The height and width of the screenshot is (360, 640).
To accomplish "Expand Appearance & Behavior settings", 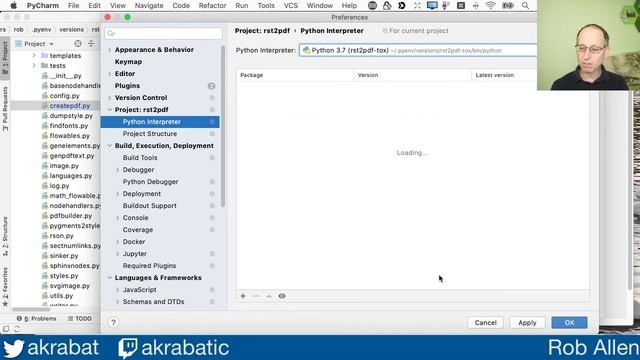I will tap(109, 50).
